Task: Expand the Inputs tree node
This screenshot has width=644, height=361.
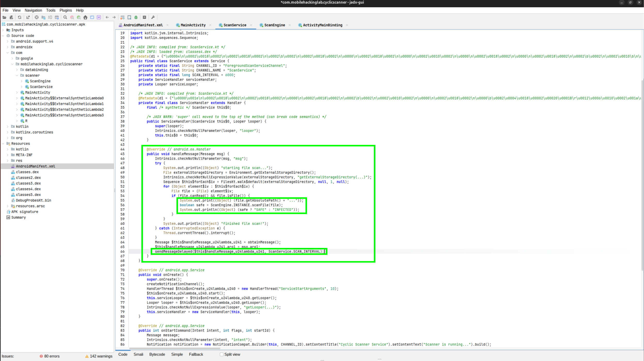Action: click(3, 30)
